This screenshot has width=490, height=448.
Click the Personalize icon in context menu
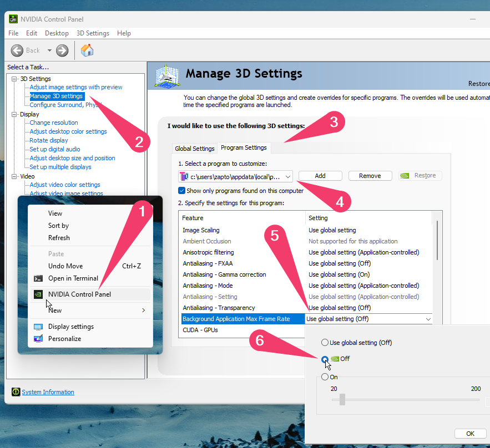(38, 338)
